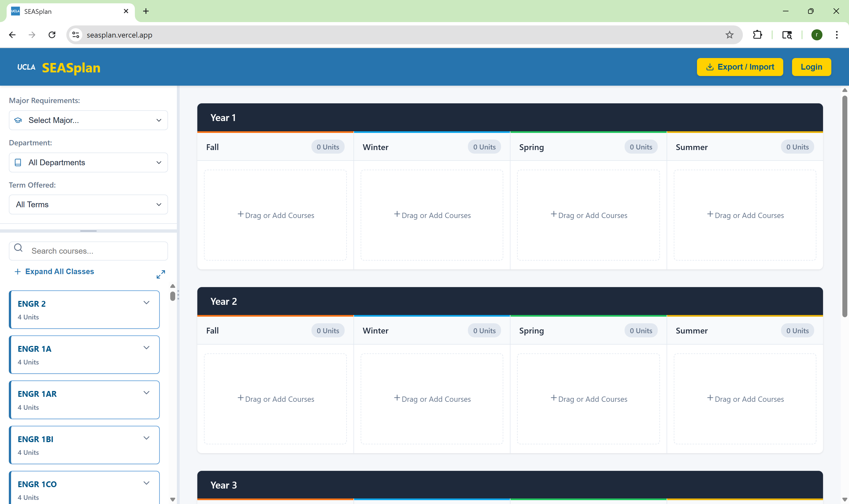Open the Select Major dropdown
The width and height of the screenshot is (849, 504).
[88, 120]
